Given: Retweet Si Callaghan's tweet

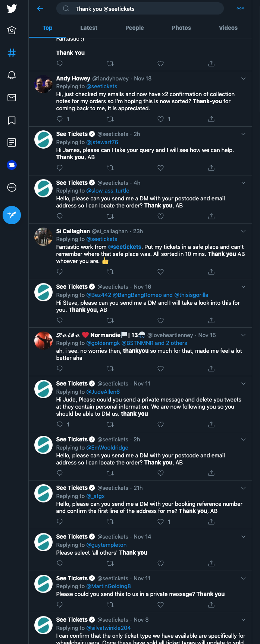Looking at the screenshot, I should pos(110,272).
